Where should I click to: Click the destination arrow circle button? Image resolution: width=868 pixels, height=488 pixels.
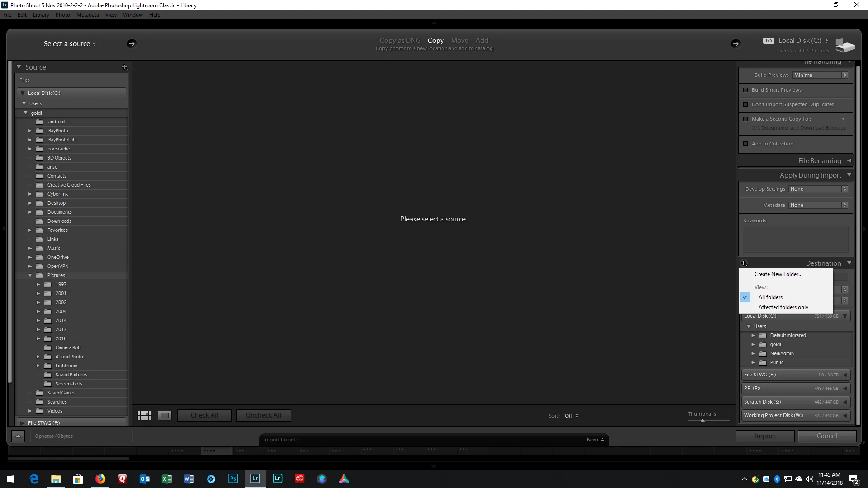[736, 43]
